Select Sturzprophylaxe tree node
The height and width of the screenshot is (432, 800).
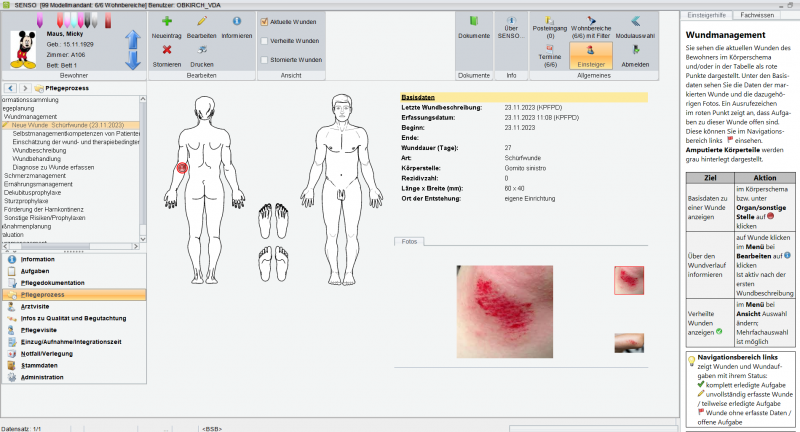[x=26, y=201]
